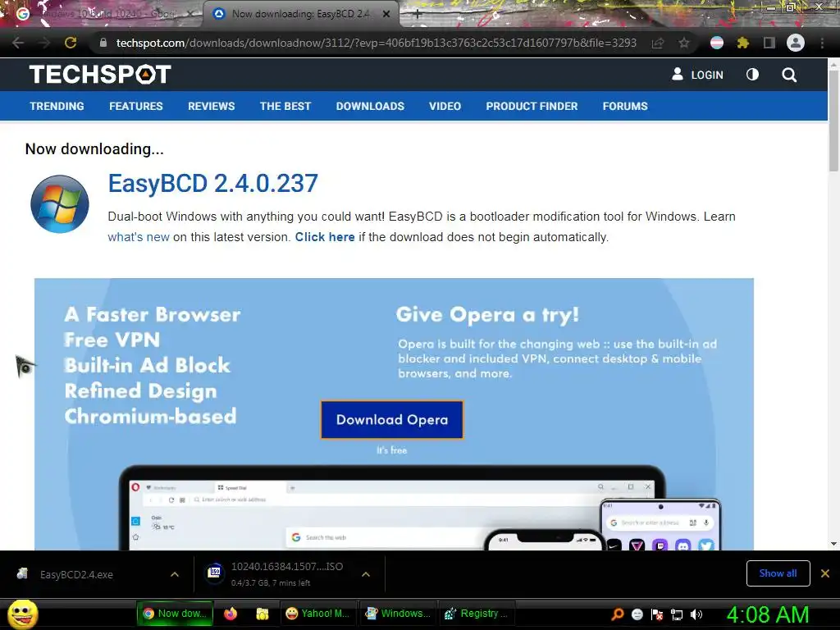The width and height of the screenshot is (840, 630).
Task: Click the Now downloading... heading text
Action: pyautogui.click(x=94, y=149)
